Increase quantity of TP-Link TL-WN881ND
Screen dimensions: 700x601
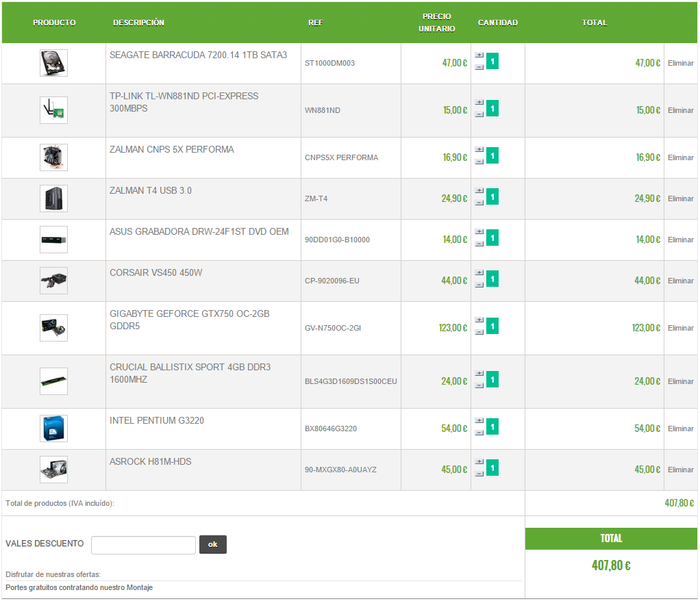point(479,102)
